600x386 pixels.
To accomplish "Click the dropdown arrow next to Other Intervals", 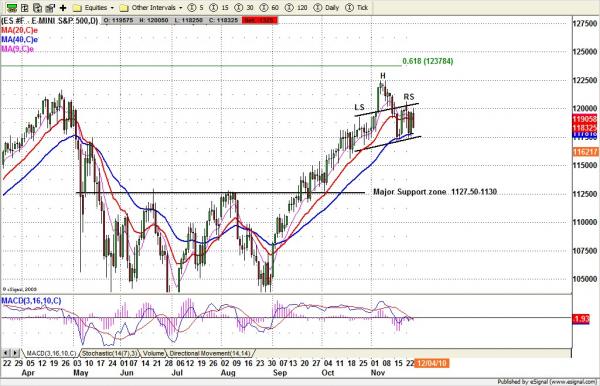I will pos(180,8).
